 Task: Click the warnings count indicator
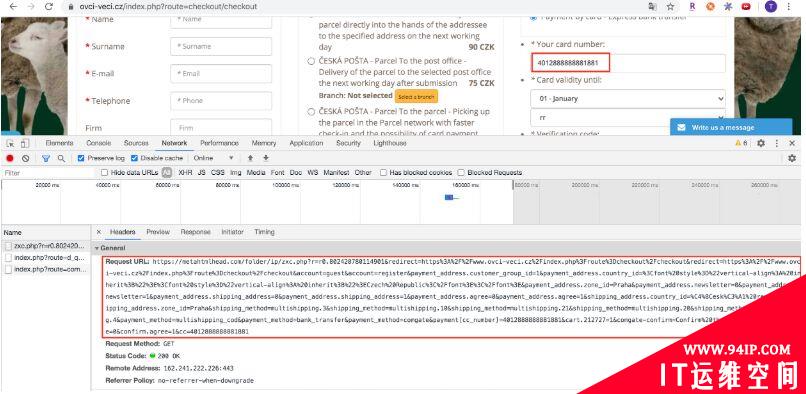(x=741, y=144)
